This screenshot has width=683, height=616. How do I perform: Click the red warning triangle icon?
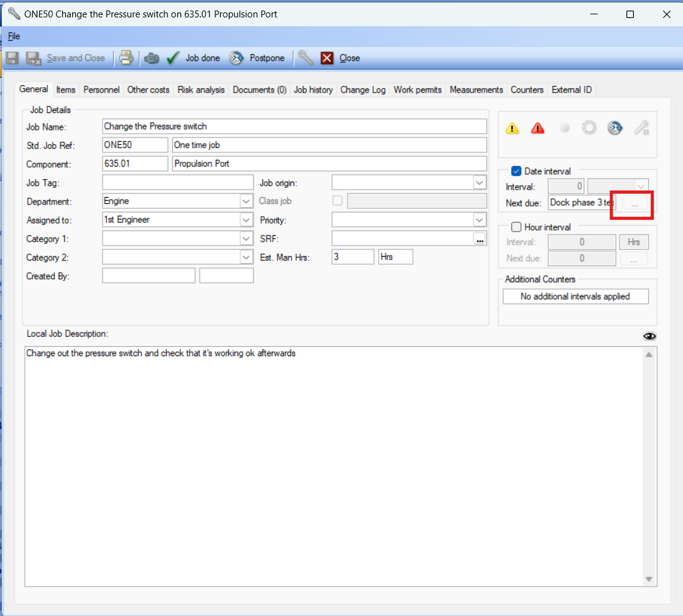538,128
